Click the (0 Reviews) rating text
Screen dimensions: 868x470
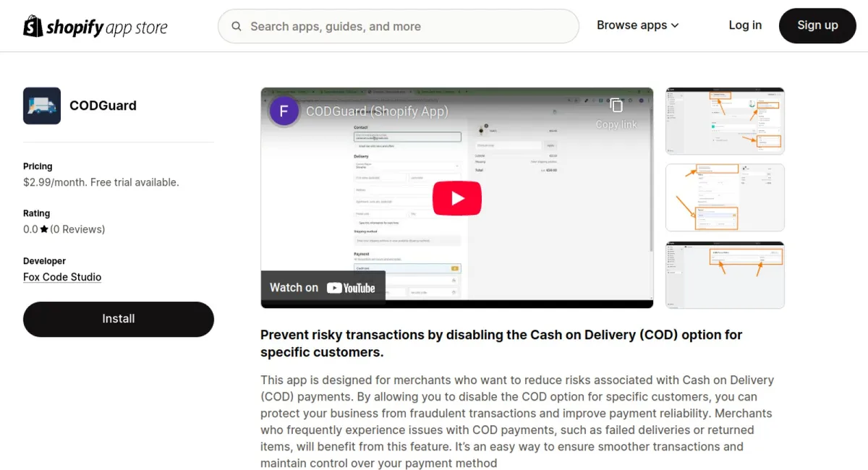point(77,229)
